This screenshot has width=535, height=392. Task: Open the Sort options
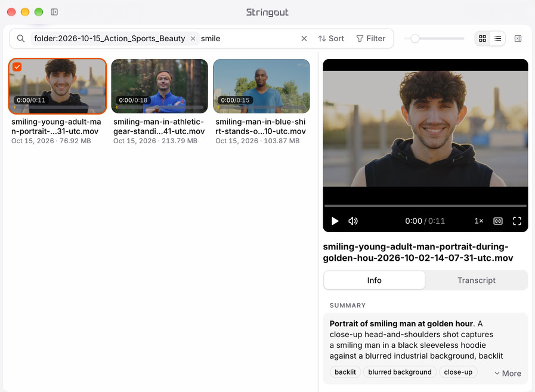pyautogui.click(x=331, y=39)
